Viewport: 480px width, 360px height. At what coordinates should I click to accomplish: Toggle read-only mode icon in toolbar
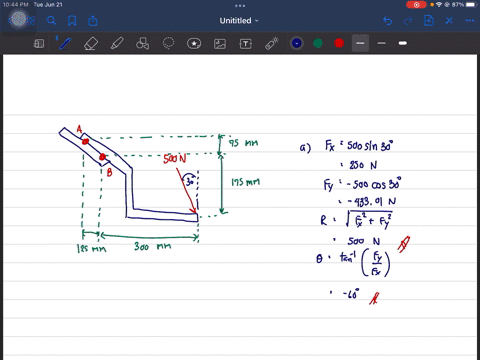pyautogui.click(x=39, y=43)
